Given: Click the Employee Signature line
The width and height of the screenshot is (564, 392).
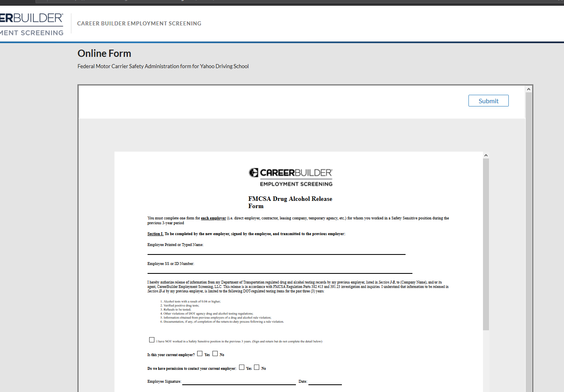Looking at the screenshot, I should (239, 382).
